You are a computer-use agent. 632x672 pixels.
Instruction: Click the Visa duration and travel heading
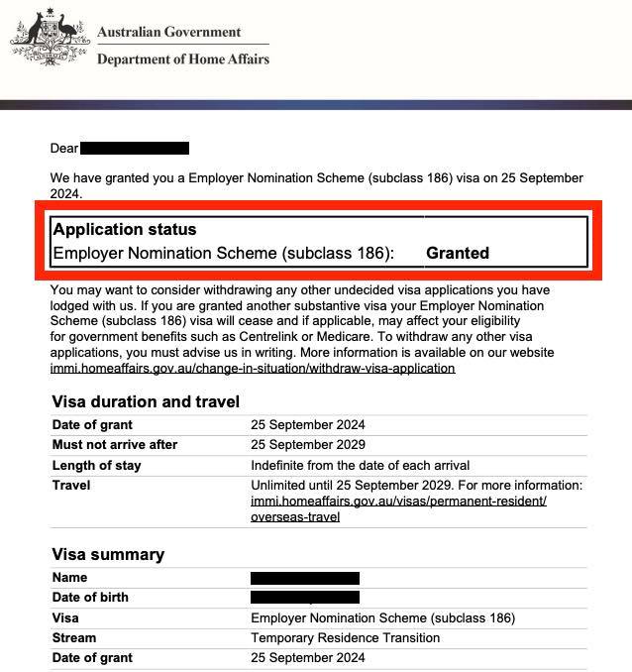tap(146, 401)
